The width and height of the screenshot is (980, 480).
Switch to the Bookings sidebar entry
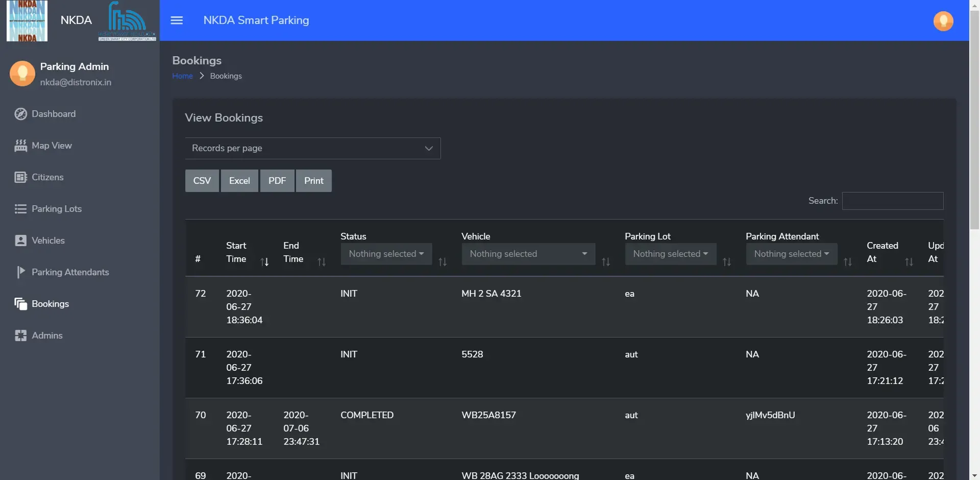tap(50, 304)
